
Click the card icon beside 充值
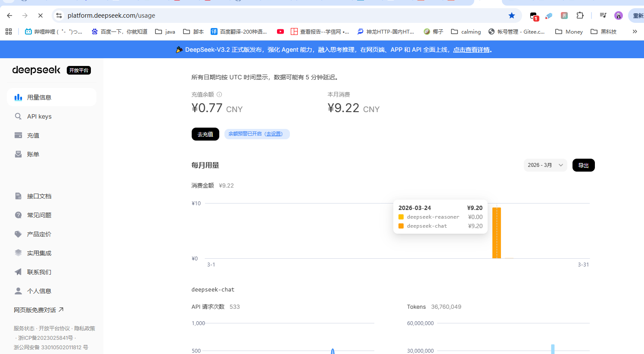pyautogui.click(x=18, y=135)
